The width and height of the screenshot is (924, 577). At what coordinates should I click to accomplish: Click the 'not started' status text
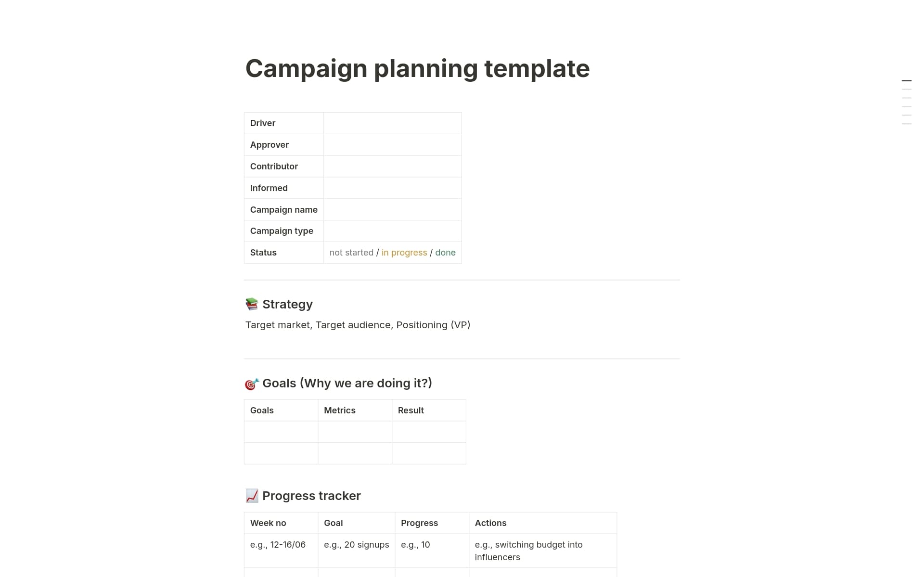[351, 253]
